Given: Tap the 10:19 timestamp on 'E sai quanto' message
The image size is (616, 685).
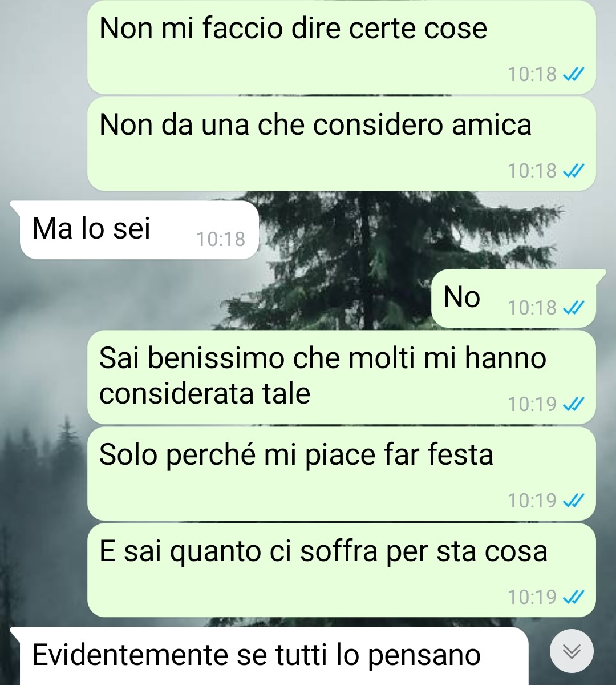Looking at the screenshot, I should pyautogui.click(x=532, y=598).
